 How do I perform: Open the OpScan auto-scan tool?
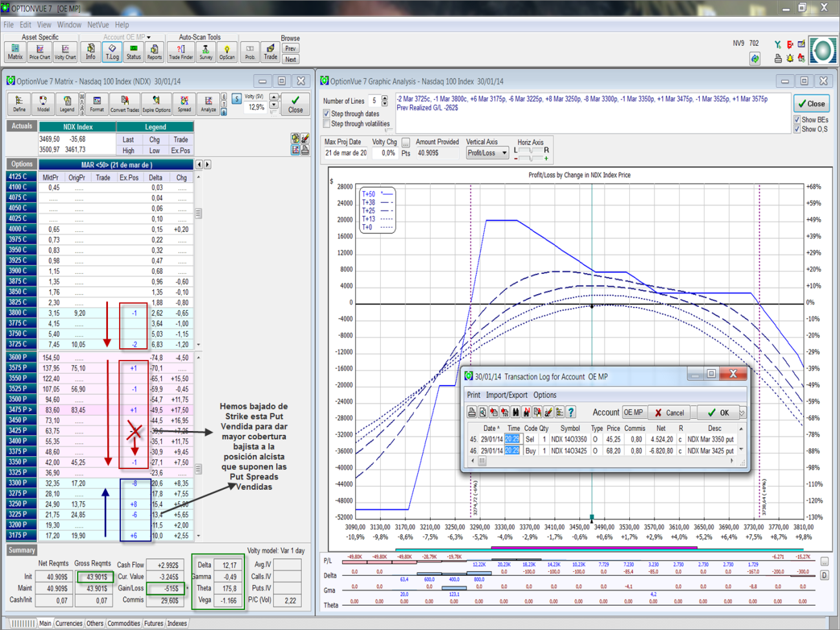[x=227, y=52]
